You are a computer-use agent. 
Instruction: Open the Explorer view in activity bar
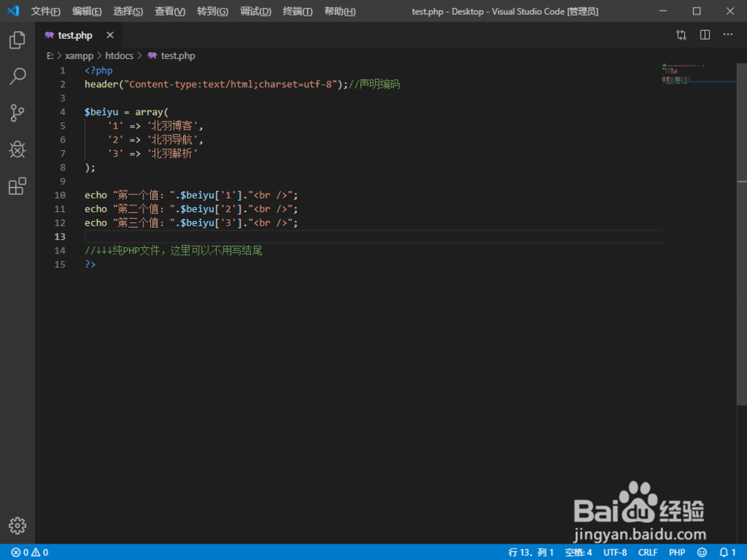(17, 40)
